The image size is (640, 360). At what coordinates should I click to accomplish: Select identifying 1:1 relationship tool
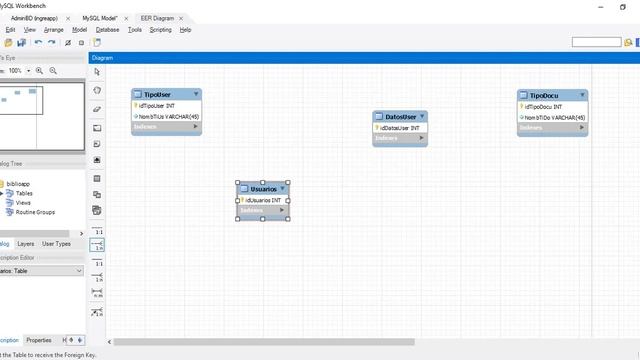[x=97, y=262]
